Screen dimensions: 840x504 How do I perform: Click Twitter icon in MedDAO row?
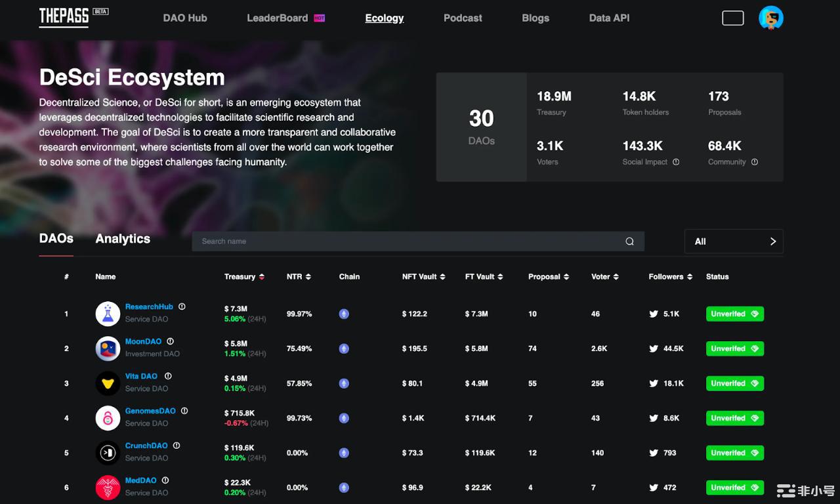[654, 488]
